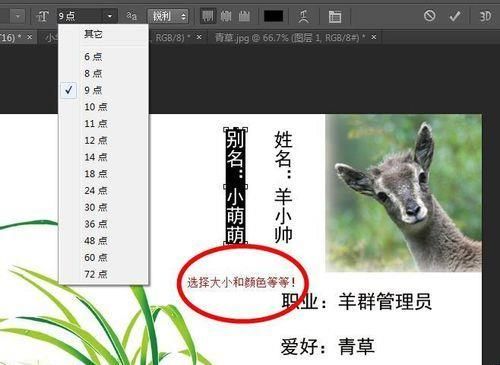This screenshot has width=500, height=365.
Task: Choose 60 点 font size
Action: pyautogui.click(x=103, y=257)
